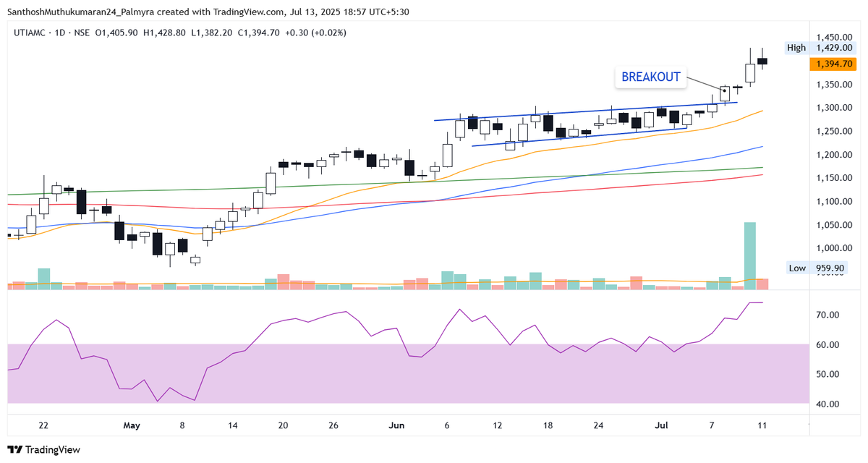Image resolution: width=868 pixels, height=463 pixels.
Task: Click the 22 date label on time axis
Action: [43, 425]
